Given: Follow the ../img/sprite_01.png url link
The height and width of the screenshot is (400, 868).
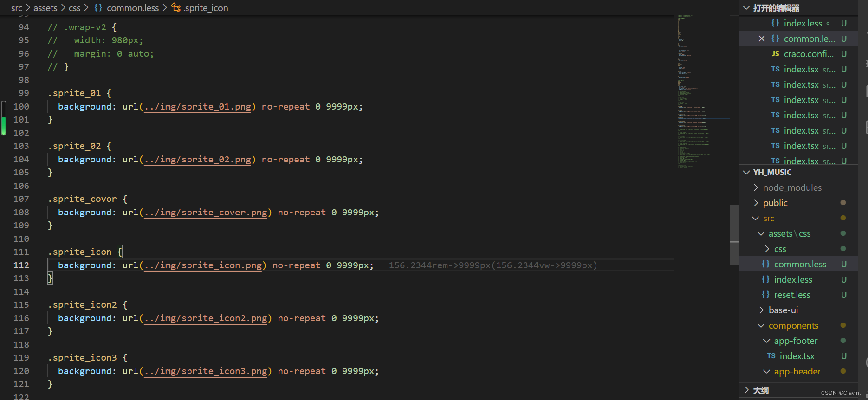Looking at the screenshot, I should (198, 107).
